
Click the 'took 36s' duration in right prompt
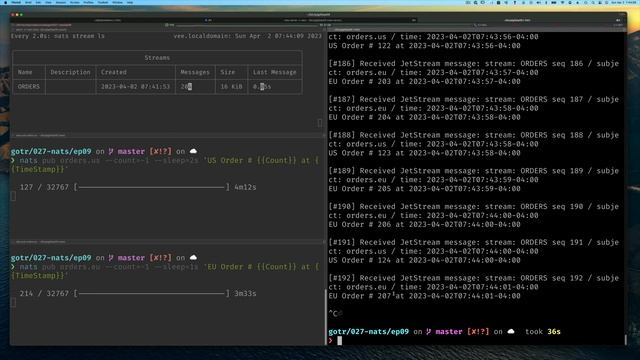pyautogui.click(x=543, y=332)
